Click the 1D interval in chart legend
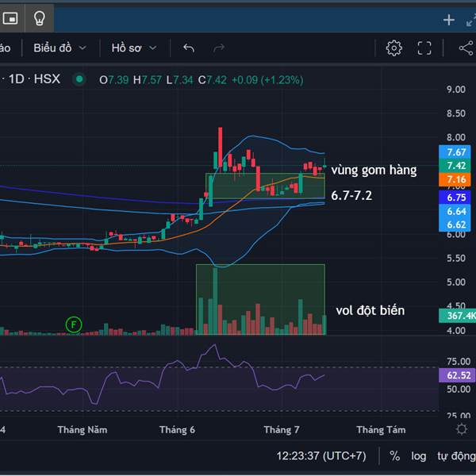 [x=17, y=79]
